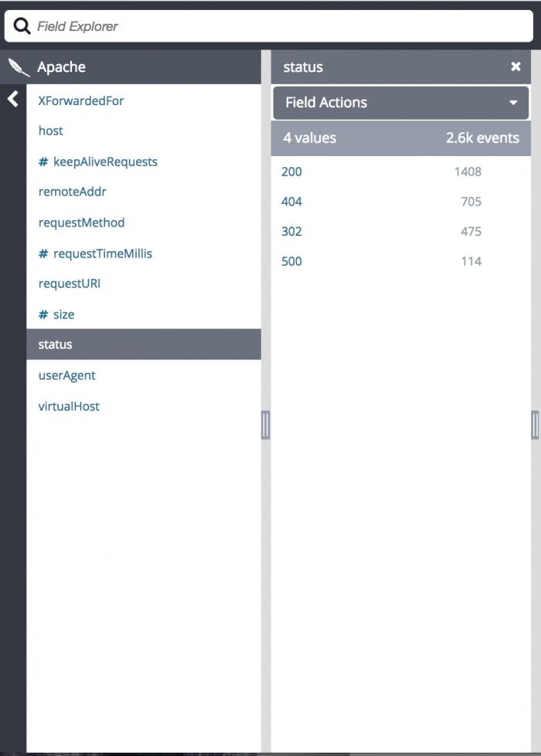Screen dimensions: 541x756
Task: Click the Apache feather icon
Action: (x=19, y=67)
